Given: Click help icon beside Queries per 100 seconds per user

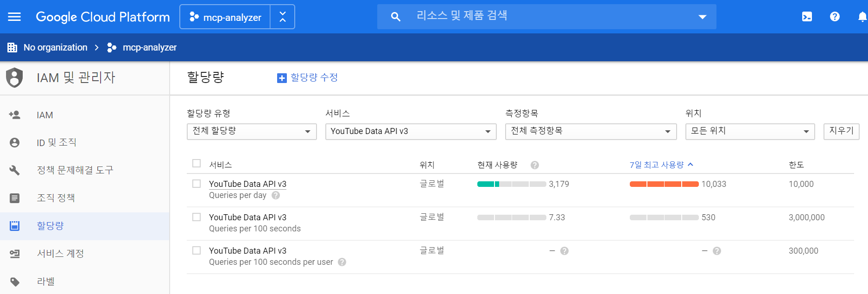Looking at the screenshot, I should pos(342,262).
